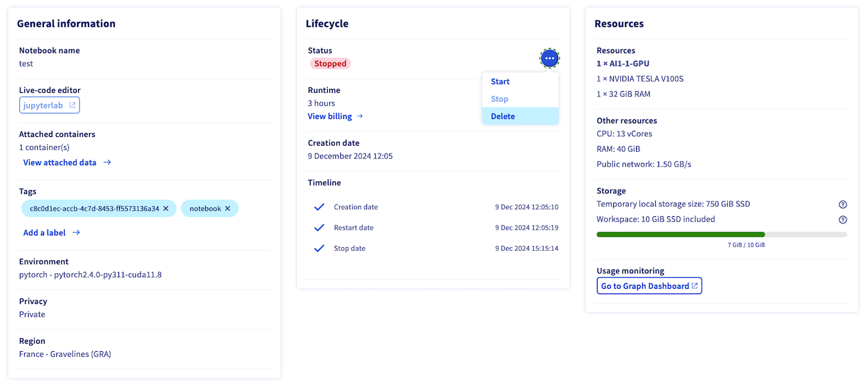Click the workspace storage usage bar
Screen dimensions: 868x389
(721, 235)
